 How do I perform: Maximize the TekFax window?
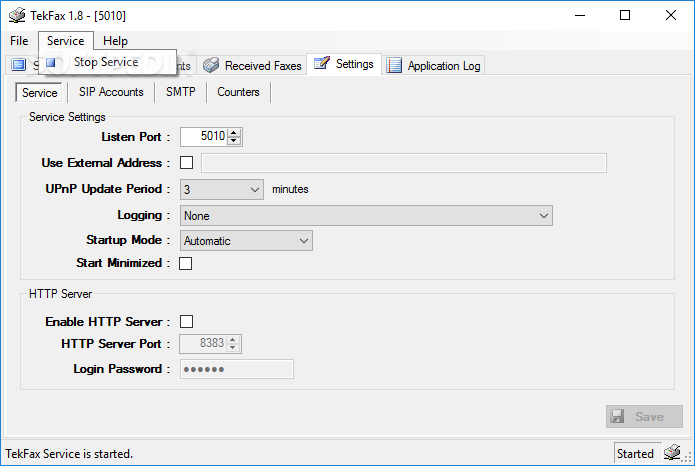625,16
